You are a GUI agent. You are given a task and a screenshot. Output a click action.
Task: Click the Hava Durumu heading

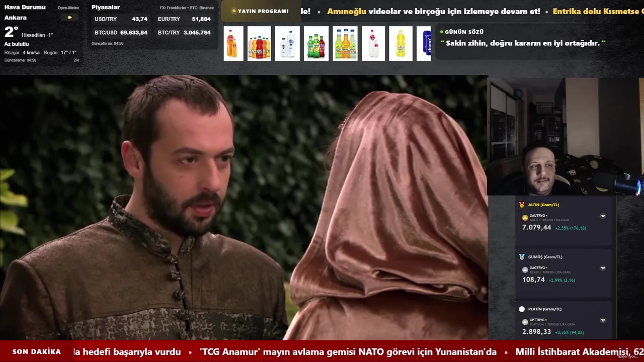[25, 7]
